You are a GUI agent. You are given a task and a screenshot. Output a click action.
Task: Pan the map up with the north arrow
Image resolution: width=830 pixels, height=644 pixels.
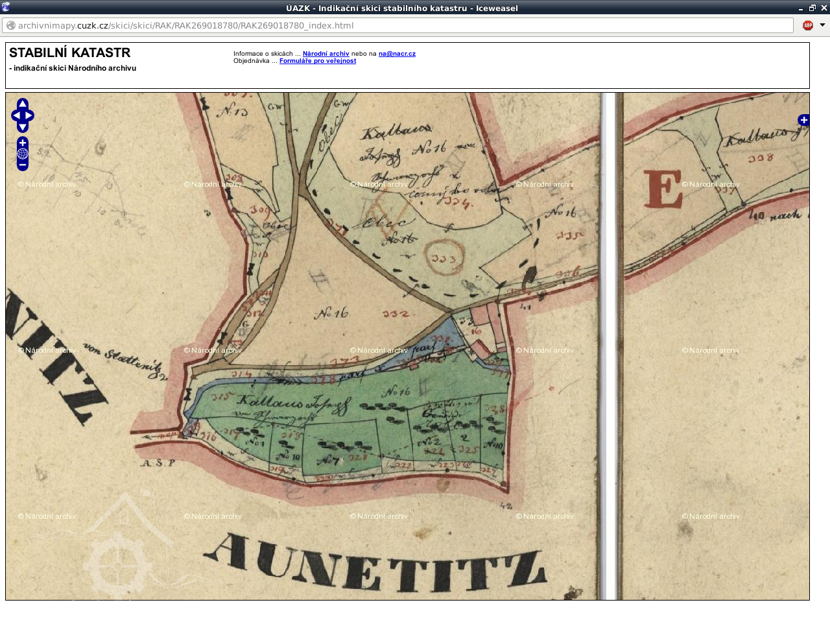point(23,104)
